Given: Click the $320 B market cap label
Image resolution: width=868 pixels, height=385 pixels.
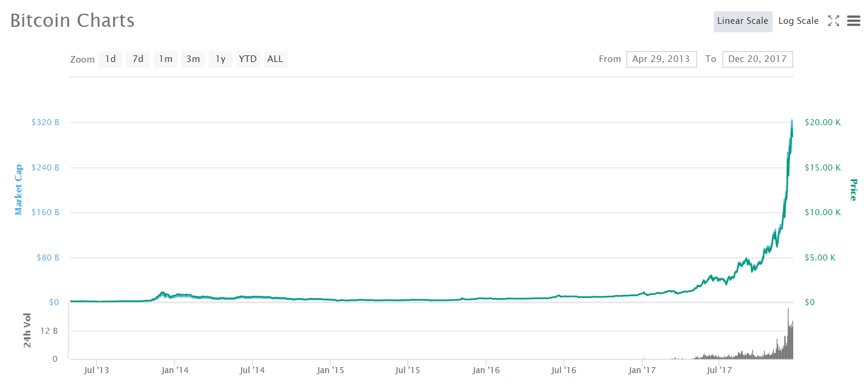Looking at the screenshot, I should (45, 122).
